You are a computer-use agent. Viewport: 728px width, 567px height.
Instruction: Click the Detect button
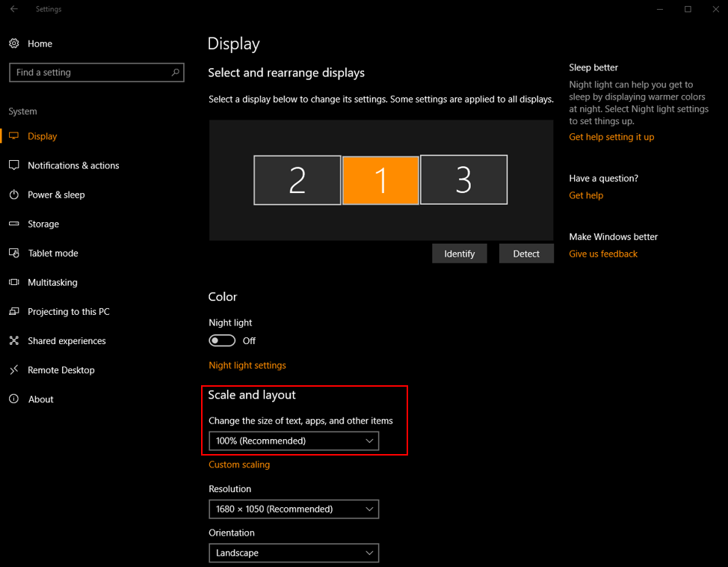[x=526, y=254]
